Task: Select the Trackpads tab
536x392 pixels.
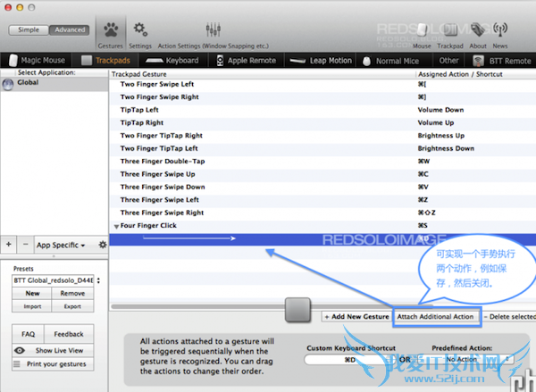Action: (x=105, y=61)
